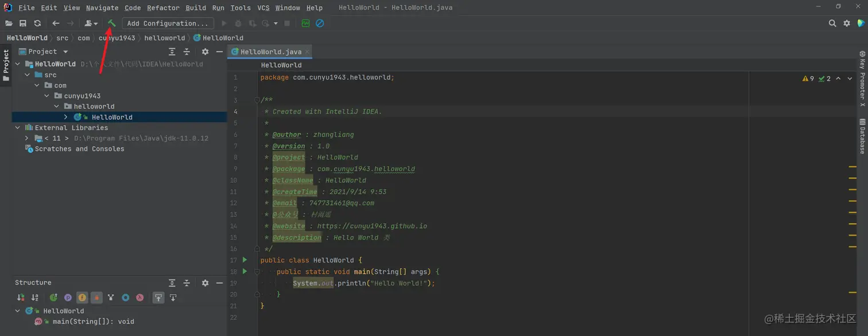Expand all in Project panel header

click(x=172, y=52)
